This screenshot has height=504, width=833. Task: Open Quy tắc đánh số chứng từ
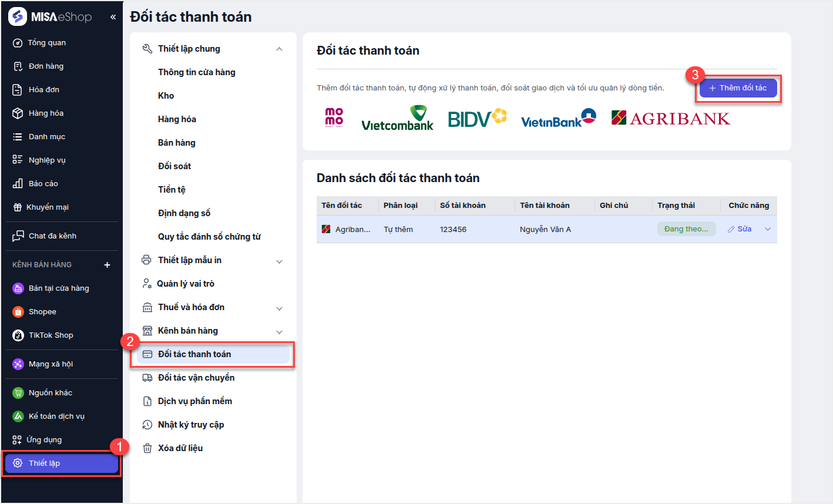209,237
